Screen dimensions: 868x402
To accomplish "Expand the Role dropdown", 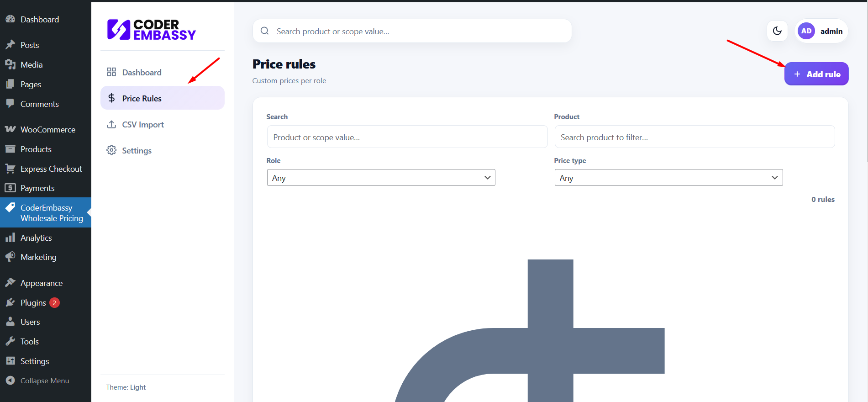I will pyautogui.click(x=381, y=178).
